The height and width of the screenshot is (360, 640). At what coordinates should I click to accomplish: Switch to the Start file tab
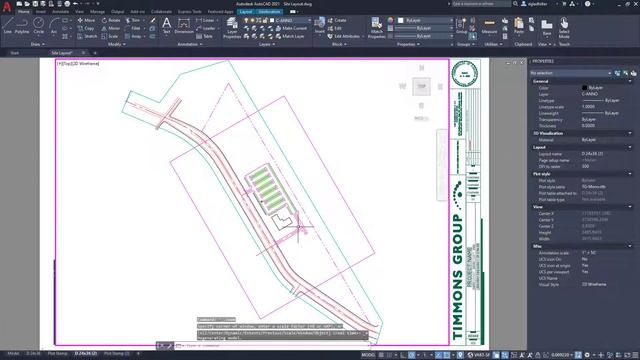point(14,53)
